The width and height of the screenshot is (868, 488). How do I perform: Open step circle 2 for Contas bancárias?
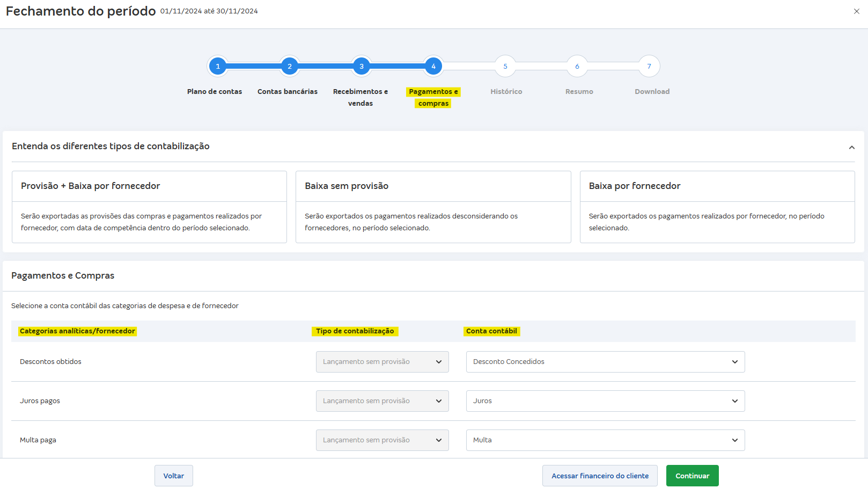290,65
